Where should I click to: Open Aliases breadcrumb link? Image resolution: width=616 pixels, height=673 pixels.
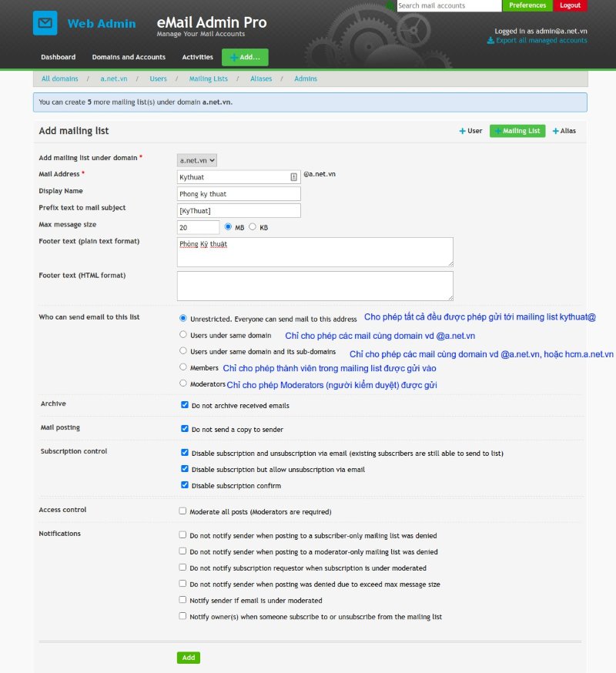[261, 79]
